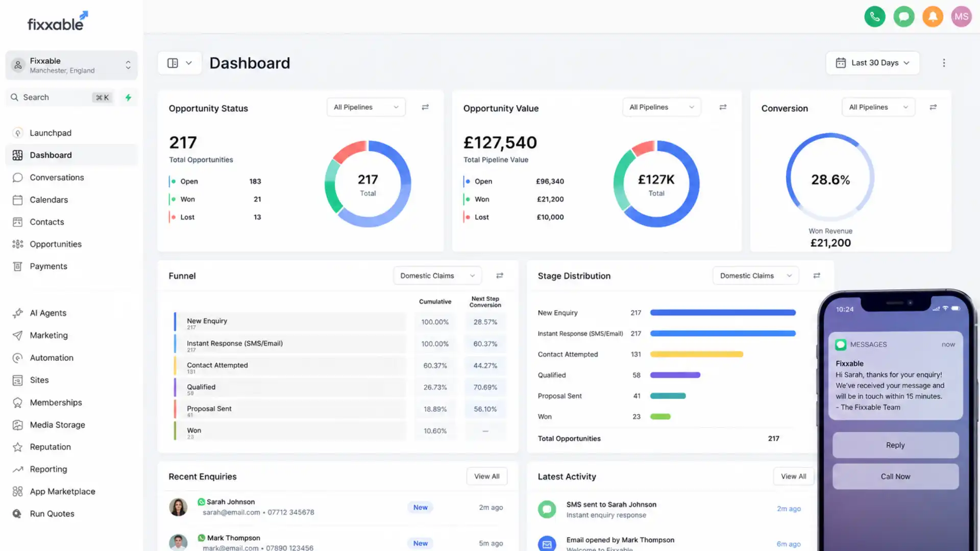Open AI Agents from the sidebar
The height and width of the screenshot is (551, 980).
click(48, 313)
